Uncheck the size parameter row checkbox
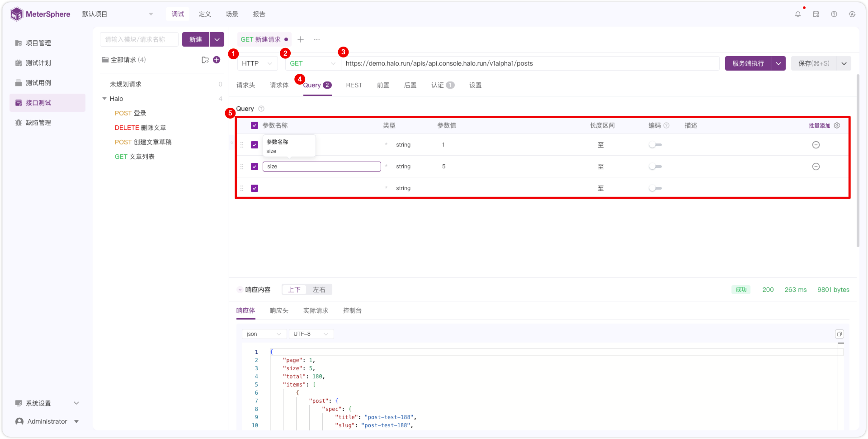The image size is (868, 439). click(255, 167)
